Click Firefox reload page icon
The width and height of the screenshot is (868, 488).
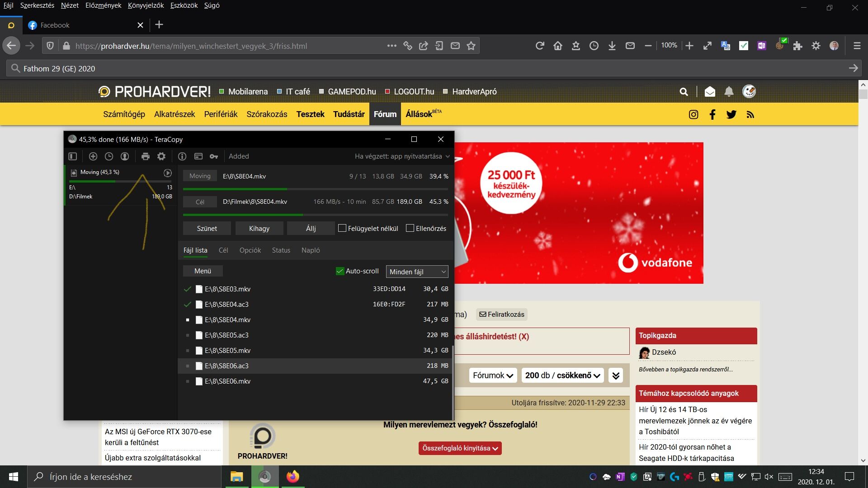tap(540, 46)
